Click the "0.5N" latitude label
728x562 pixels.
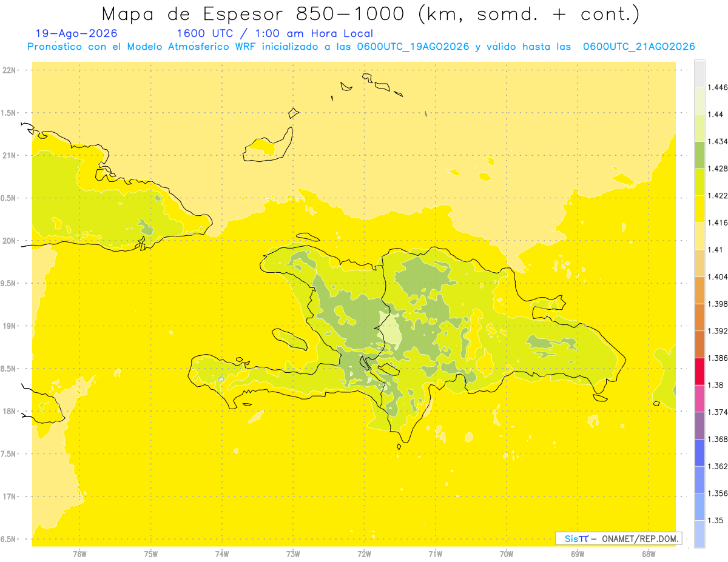pyautogui.click(x=8, y=198)
